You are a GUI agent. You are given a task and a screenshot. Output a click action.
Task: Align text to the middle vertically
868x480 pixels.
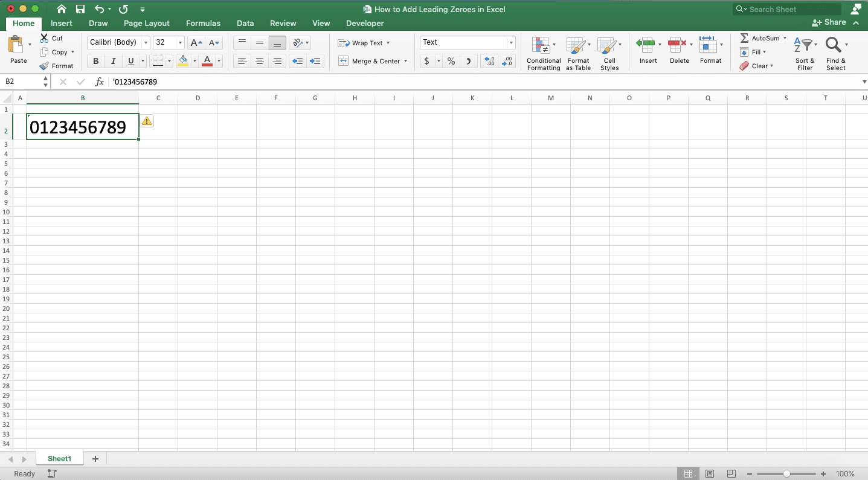(x=260, y=42)
